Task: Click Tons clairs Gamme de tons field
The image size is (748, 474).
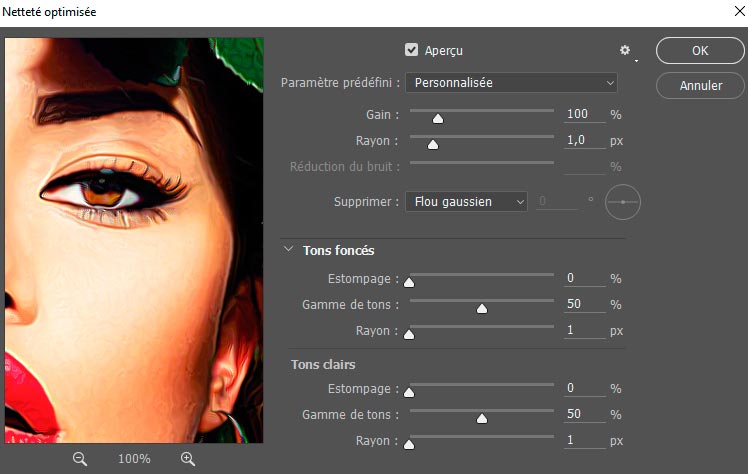Action: [x=583, y=414]
